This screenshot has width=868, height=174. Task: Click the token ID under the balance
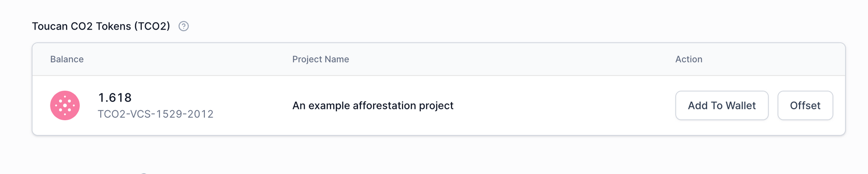tap(155, 114)
